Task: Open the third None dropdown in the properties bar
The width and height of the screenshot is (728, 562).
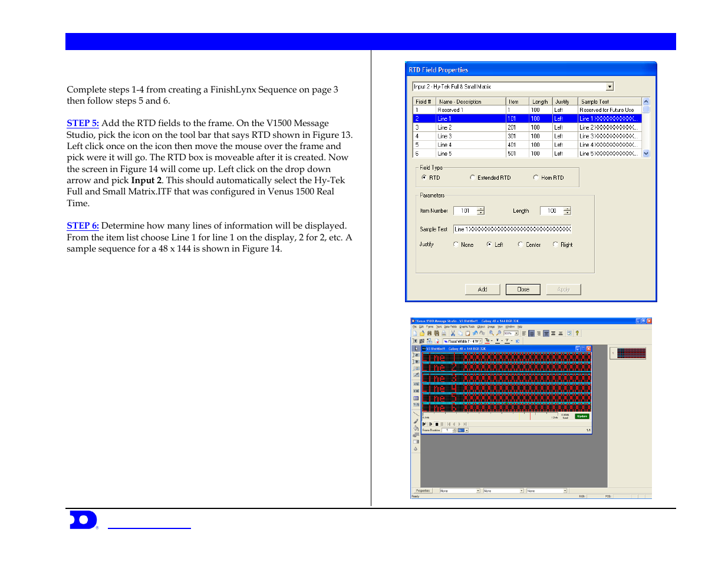Action: tap(565, 491)
